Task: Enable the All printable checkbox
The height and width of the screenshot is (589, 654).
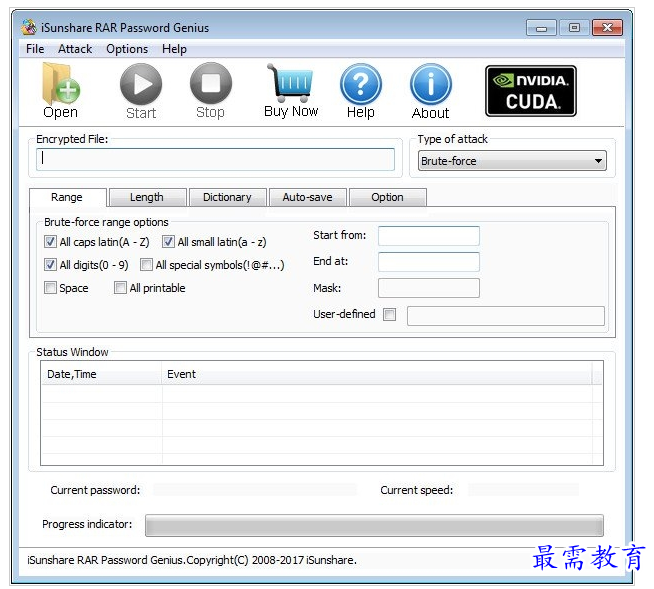Action: click(x=120, y=287)
